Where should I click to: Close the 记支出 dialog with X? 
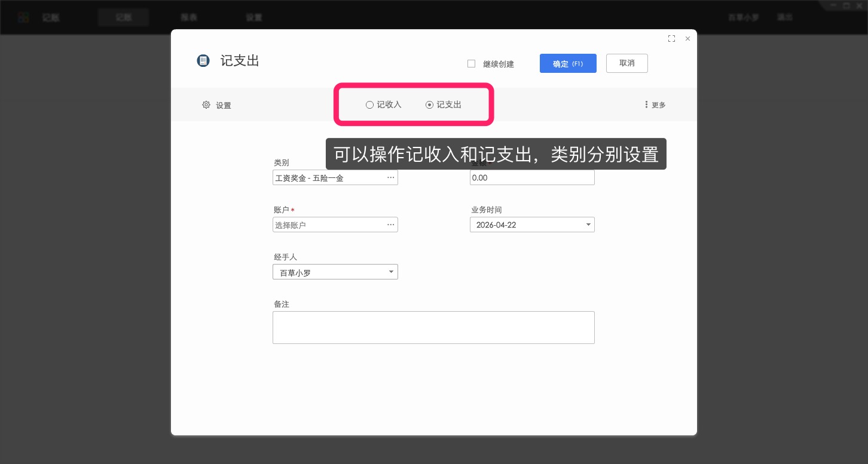[687, 38]
